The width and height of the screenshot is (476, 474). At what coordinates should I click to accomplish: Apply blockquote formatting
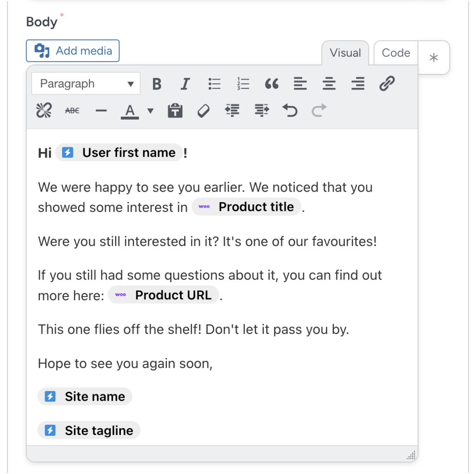[x=272, y=84]
